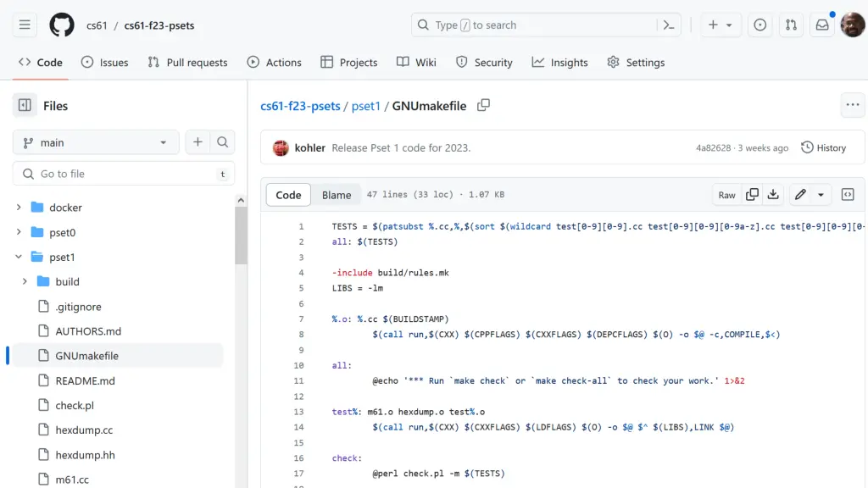Open the command palette icon
This screenshot has width=868, height=488.
click(x=669, y=25)
